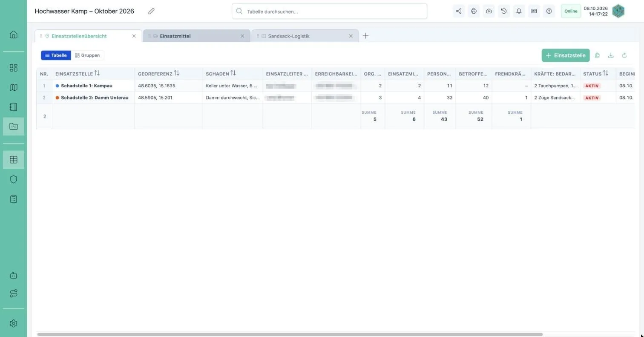Sort by Georeferenz column
The image size is (644, 337).
click(177, 74)
